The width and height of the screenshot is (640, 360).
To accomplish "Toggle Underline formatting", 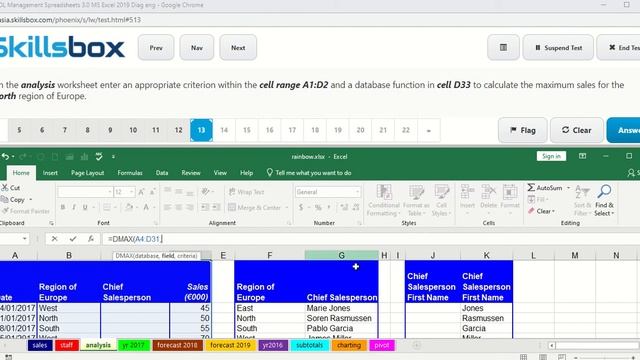I will click(x=85, y=207).
